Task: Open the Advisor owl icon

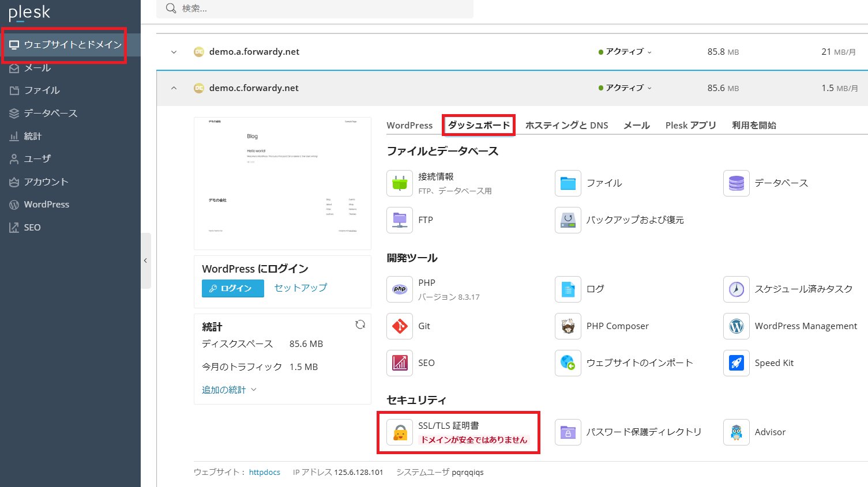Action: (737, 432)
